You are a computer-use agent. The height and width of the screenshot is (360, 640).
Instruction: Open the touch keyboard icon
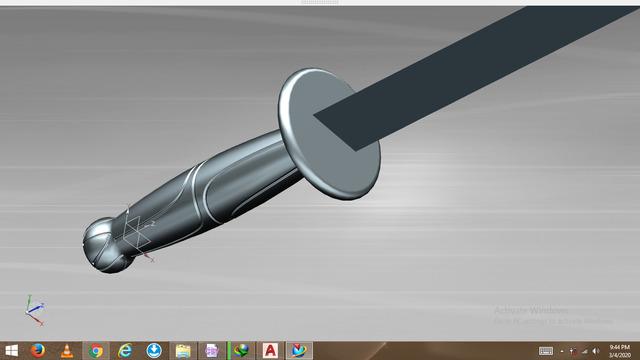[x=546, y=351]
